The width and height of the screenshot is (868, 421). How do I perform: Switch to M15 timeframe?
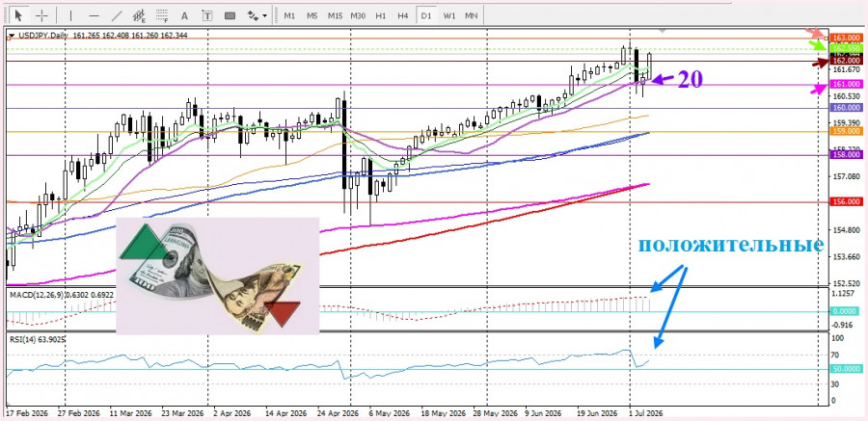(335, 15)
